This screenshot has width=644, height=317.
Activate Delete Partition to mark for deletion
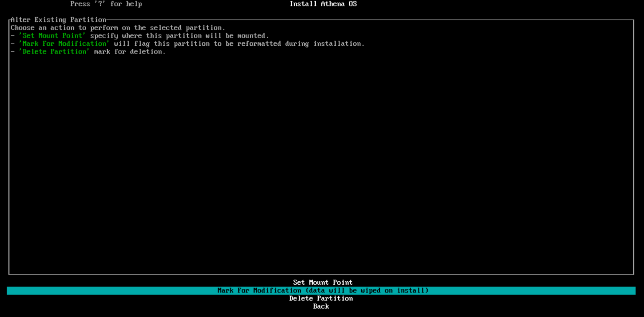pyautogui.click(x=321, y=298)
